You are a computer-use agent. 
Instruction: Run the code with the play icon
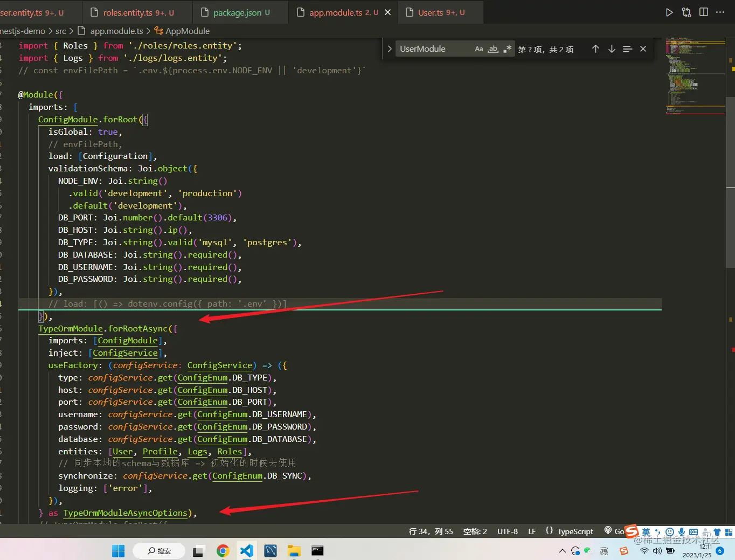click(669, 12)
